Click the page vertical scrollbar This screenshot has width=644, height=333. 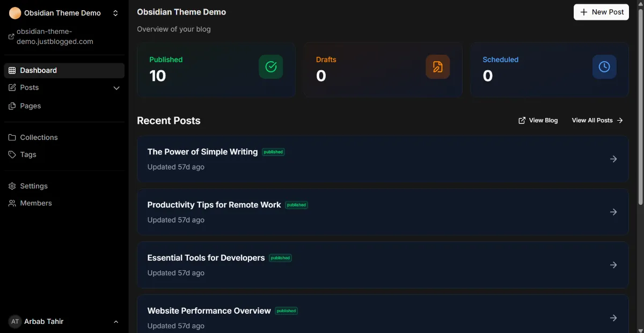click(x=640, y=107)
